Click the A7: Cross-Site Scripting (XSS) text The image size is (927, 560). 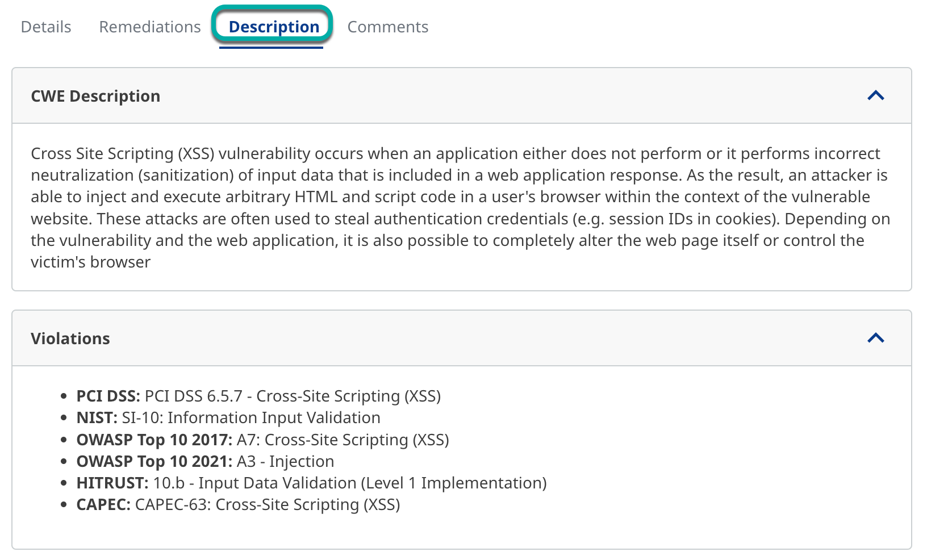343,440
